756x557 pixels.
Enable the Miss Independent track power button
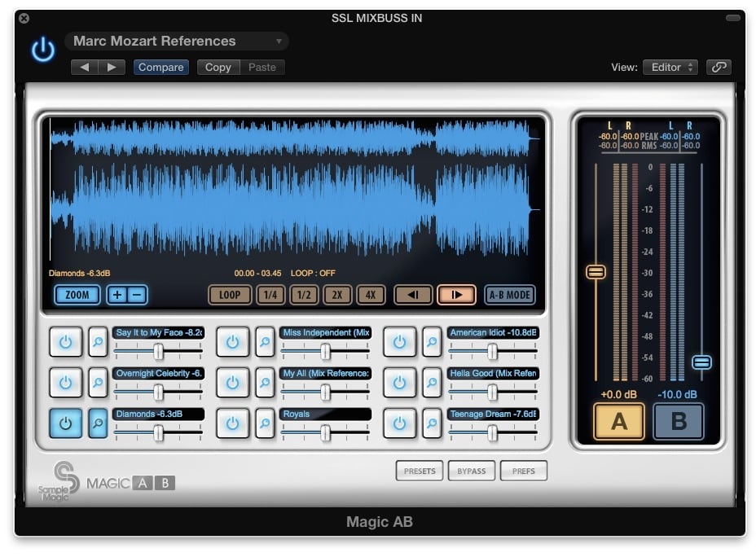point(232,342)
